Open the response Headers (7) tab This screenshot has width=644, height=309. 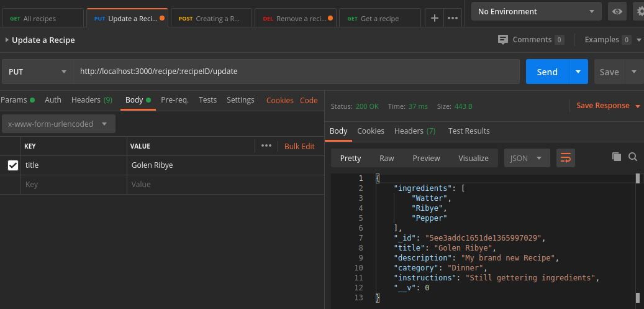click(415, 131)
